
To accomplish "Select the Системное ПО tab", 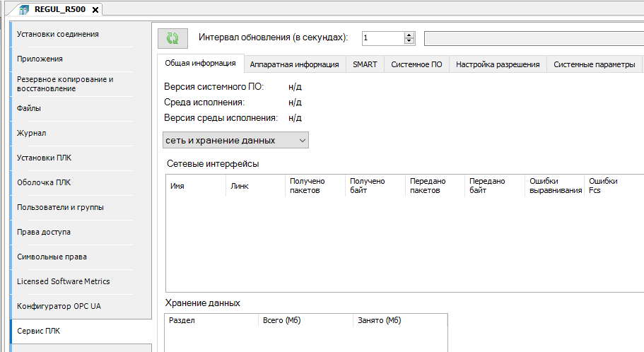I will coord(416,64).
